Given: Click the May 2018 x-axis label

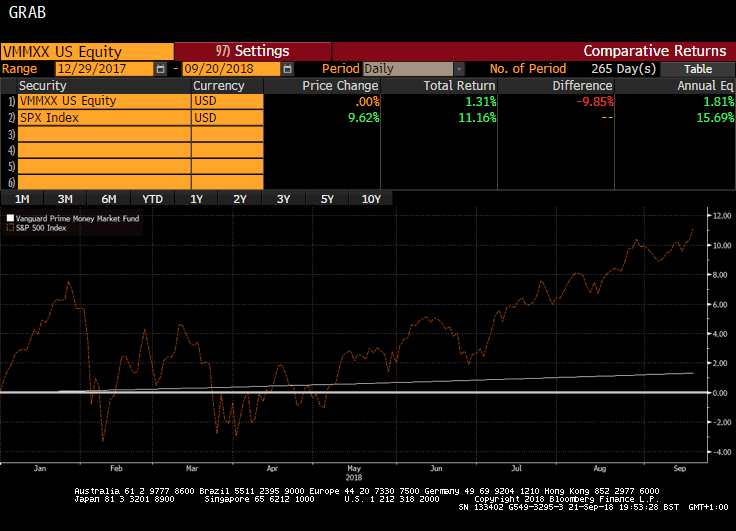Looking at the screenshot, I should pos(354,473).
